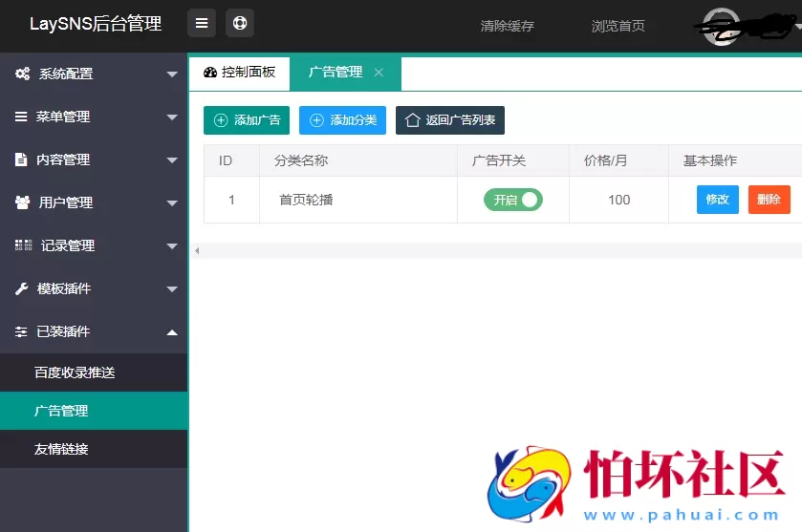The image size is (802, 532).
Task: Switch to the 控制面板 tab
Action: point(240,73)
